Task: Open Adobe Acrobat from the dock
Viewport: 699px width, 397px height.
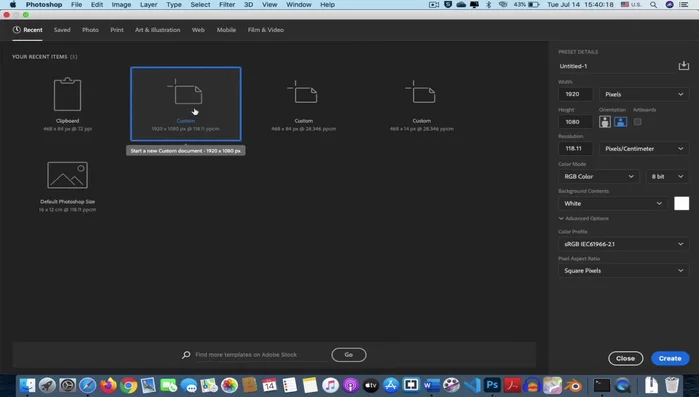Action: 512,385
